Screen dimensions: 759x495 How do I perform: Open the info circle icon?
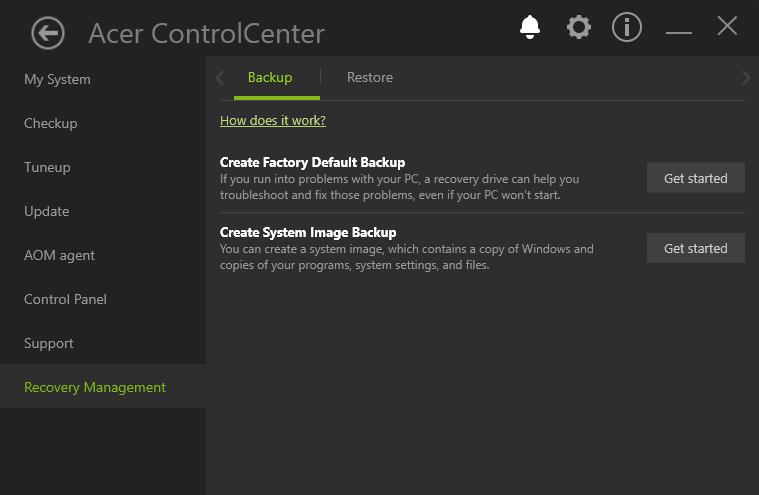pyautogui.click(x=627, y=27)
